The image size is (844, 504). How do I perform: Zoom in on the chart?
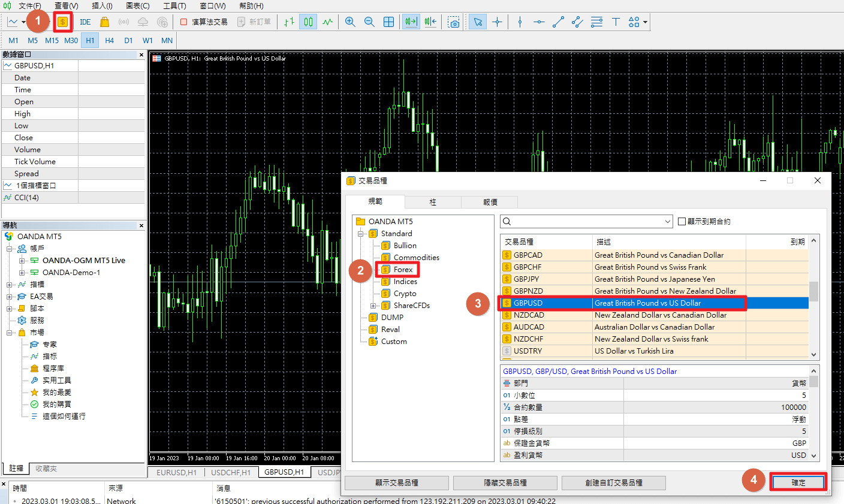(x=351, y=22)
